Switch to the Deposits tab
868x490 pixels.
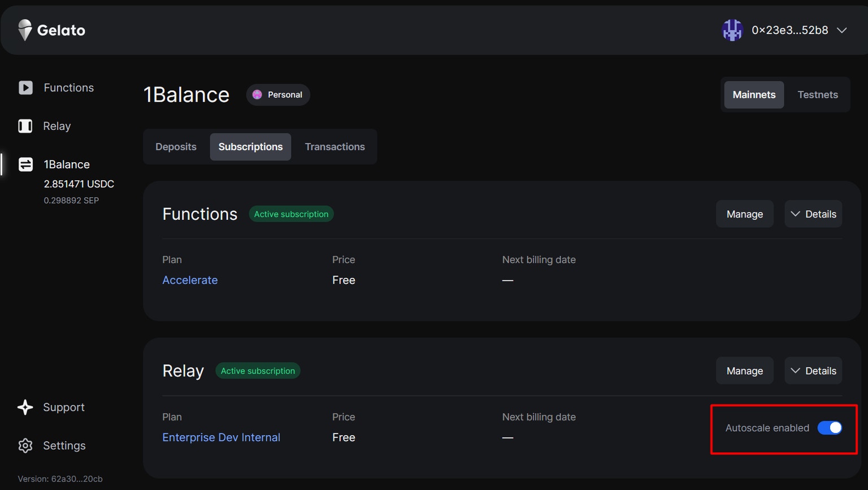176,146
